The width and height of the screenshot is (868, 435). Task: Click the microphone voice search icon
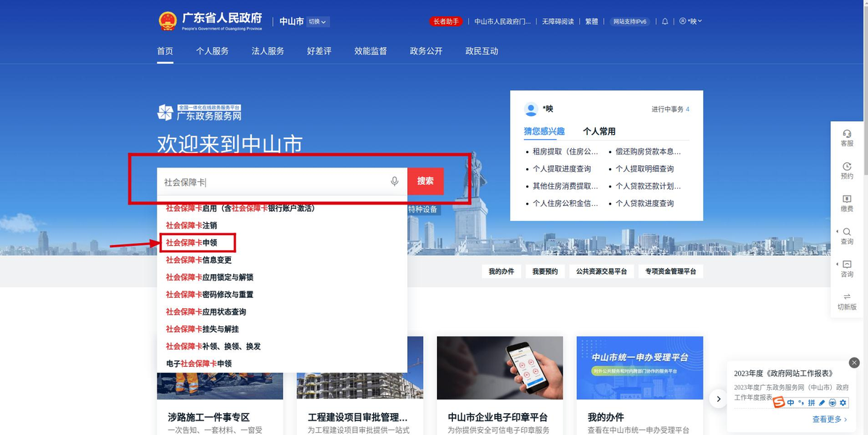point(394,181)
